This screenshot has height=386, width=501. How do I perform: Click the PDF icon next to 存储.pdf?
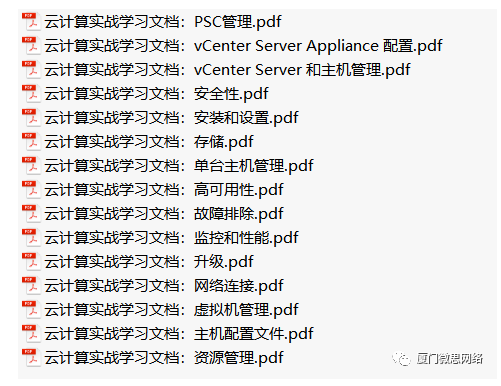[31, 142]
